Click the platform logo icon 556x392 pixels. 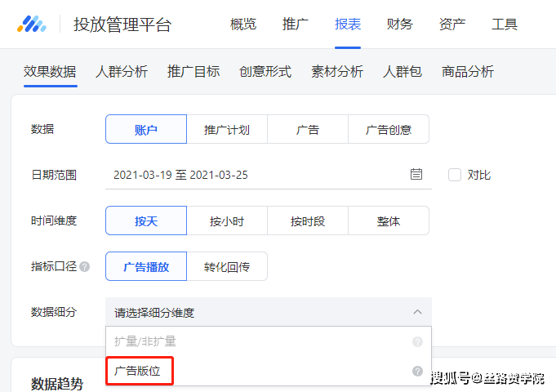point(32,24)
